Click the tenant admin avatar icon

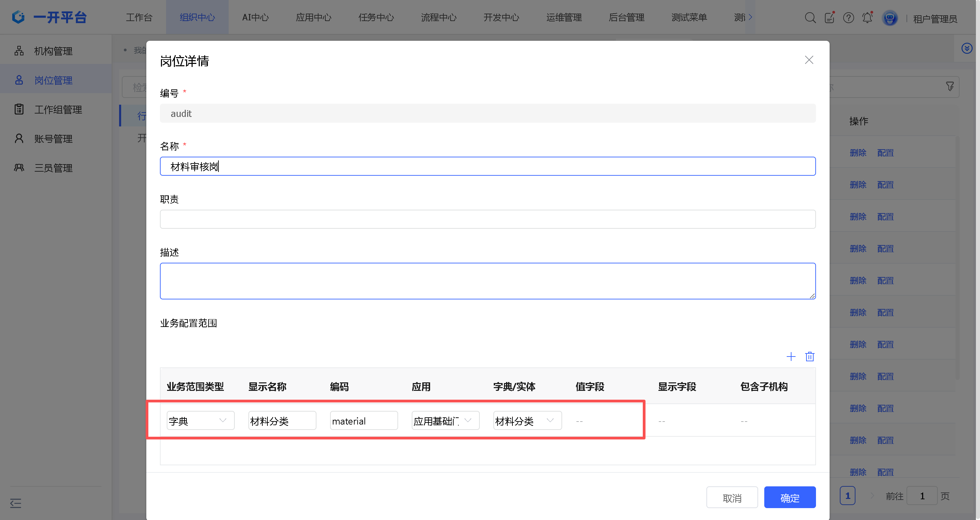click(x=889, y=18)
